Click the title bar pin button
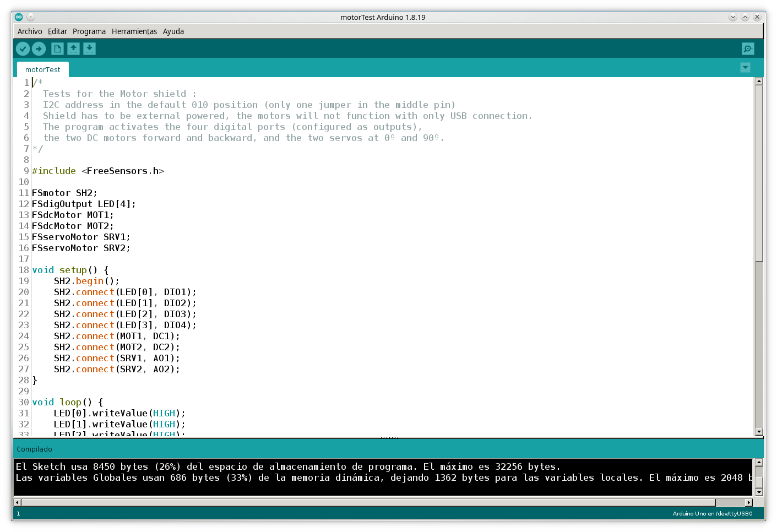This screenshot has width=777, height=532. (x=31, y=17)
